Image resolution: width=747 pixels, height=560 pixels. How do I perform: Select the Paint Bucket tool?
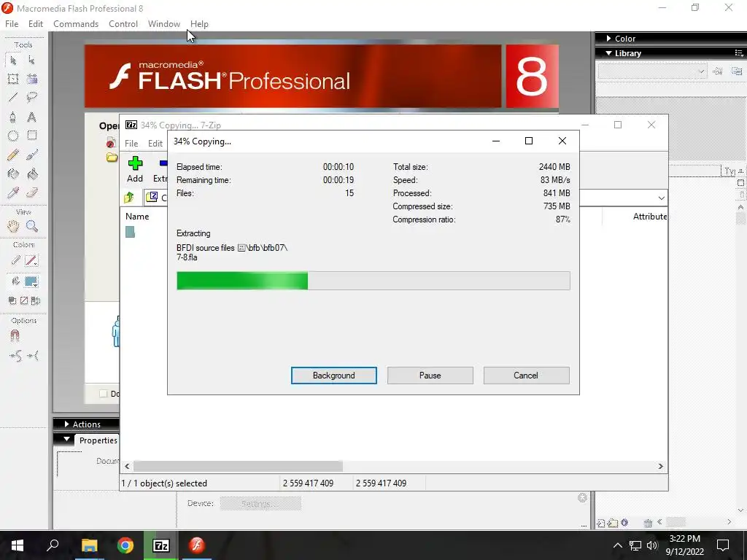pyautogui.click(x=32, y=174)
